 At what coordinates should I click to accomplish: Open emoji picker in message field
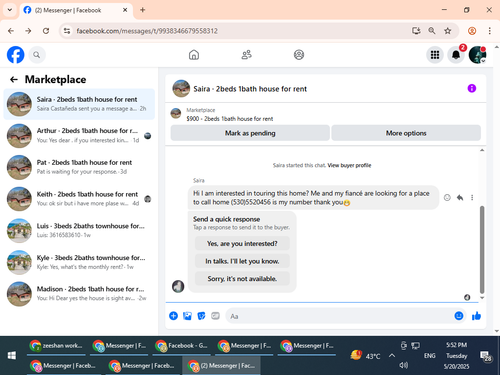click(459, 316)
